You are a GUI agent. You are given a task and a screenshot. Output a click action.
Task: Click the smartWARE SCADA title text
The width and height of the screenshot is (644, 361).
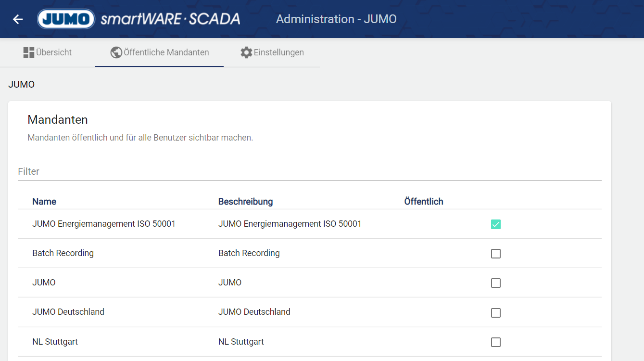[x=170, y=19]
